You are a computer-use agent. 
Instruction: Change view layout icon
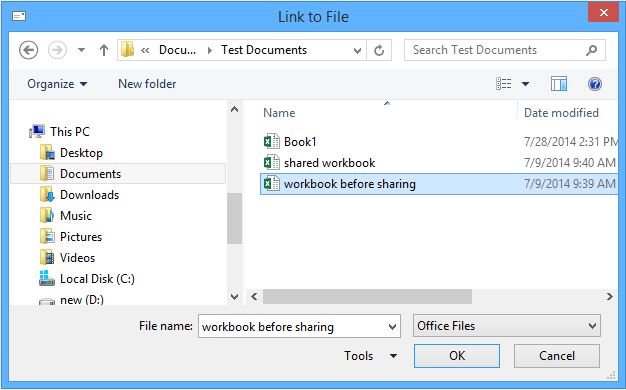503,84
